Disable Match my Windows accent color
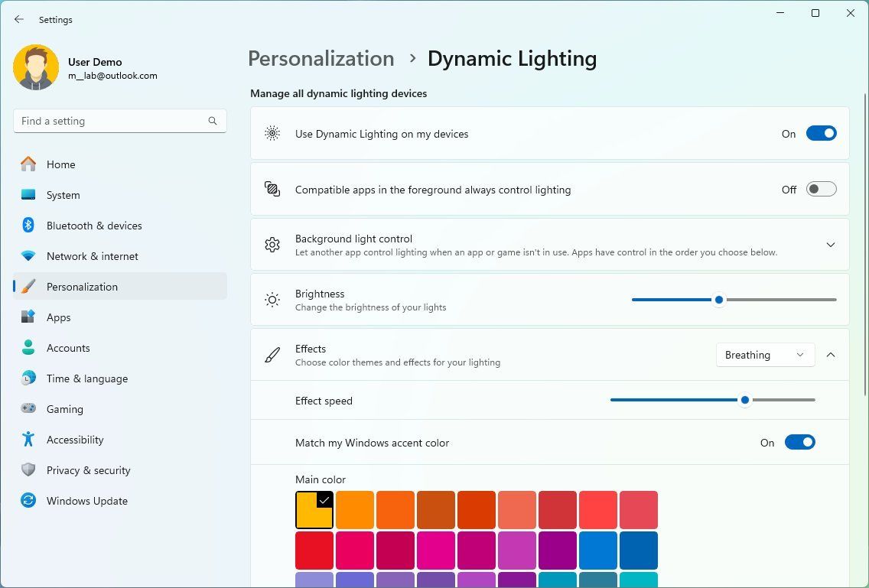This screenshot has height=588, width=869. pos(800,442)
